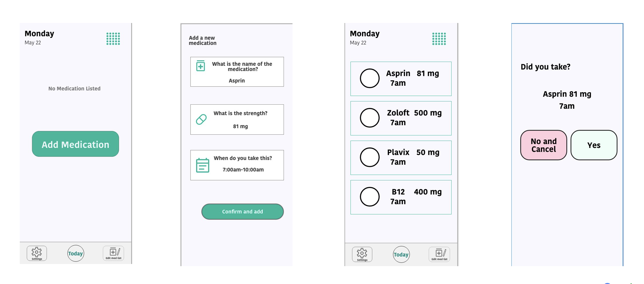The image size is (644, 284).
Task: Click No and Cancel in the confirmation dialog
Action: (x=543, y=145)
